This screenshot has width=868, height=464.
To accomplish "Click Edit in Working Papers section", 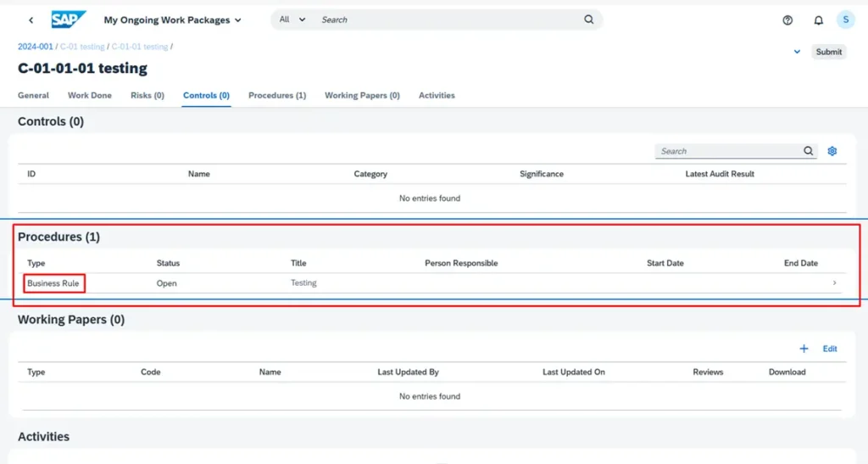I will tap(830, 349).
